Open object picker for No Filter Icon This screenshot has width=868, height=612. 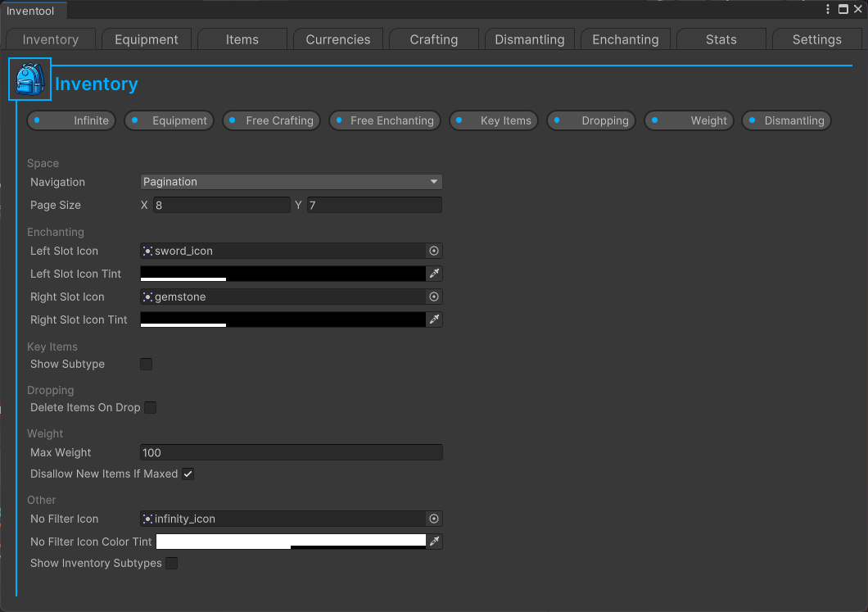(434, 519)
